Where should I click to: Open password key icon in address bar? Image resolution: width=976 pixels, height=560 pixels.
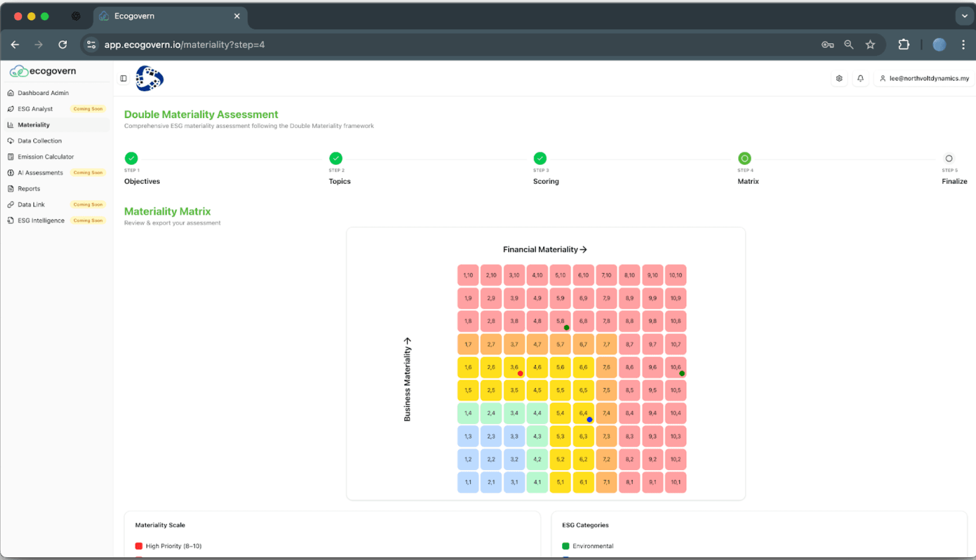pyautogui.click(x=828, y=45)
